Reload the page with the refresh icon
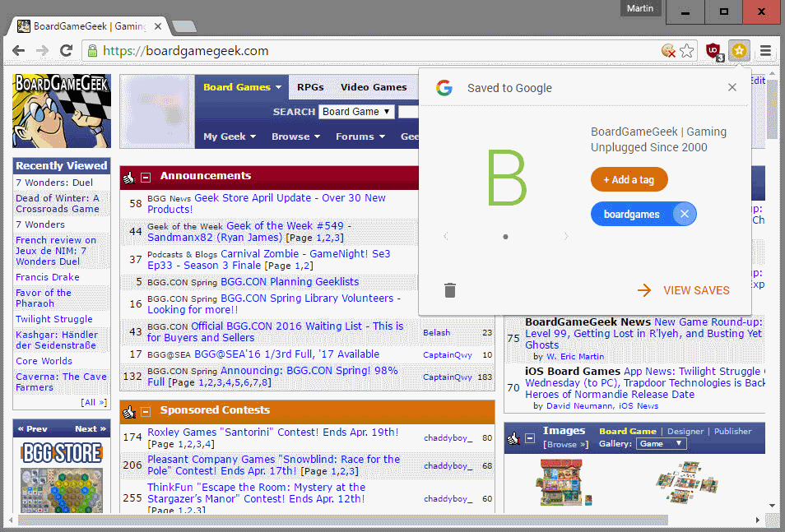Screen dimensions: 785x532 66,50
